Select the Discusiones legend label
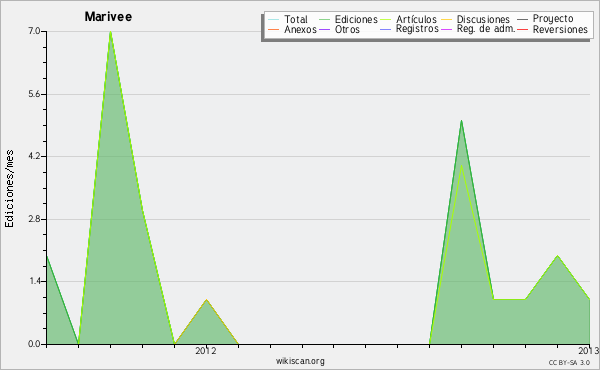The height and width of the screenshot is (370, 600). (x=483, y=19)
